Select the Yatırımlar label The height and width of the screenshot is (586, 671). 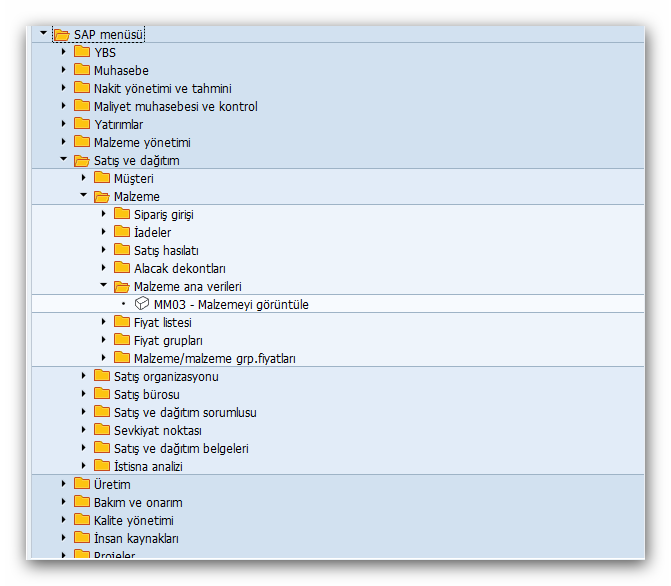tap(119, 125)
